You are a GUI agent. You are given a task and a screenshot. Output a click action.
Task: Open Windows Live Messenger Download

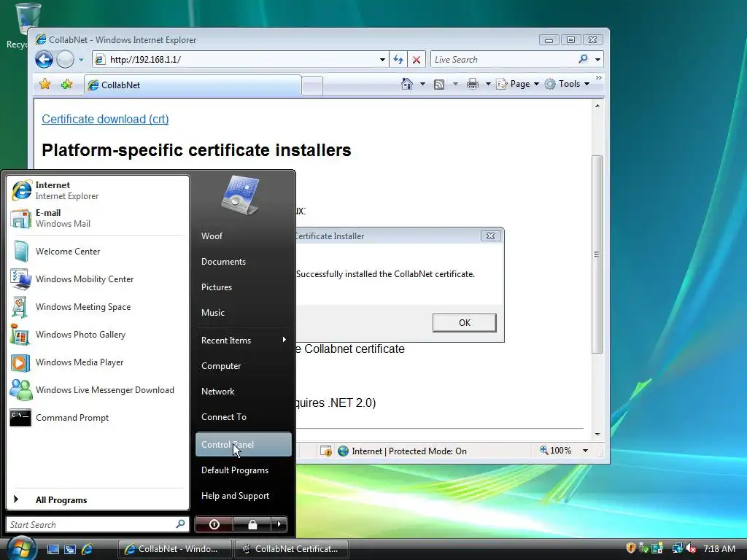pos(98,390)
